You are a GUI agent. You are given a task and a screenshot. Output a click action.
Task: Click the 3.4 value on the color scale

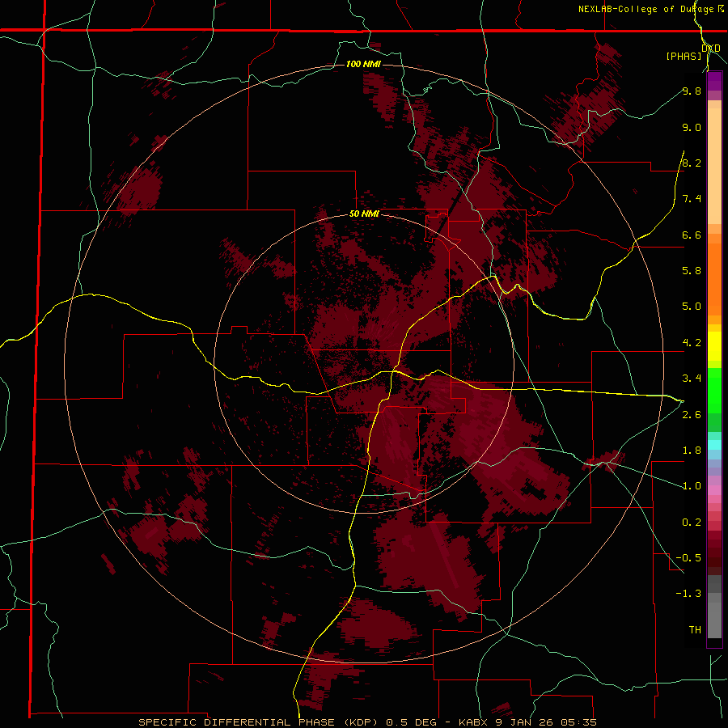pos(692,379)
